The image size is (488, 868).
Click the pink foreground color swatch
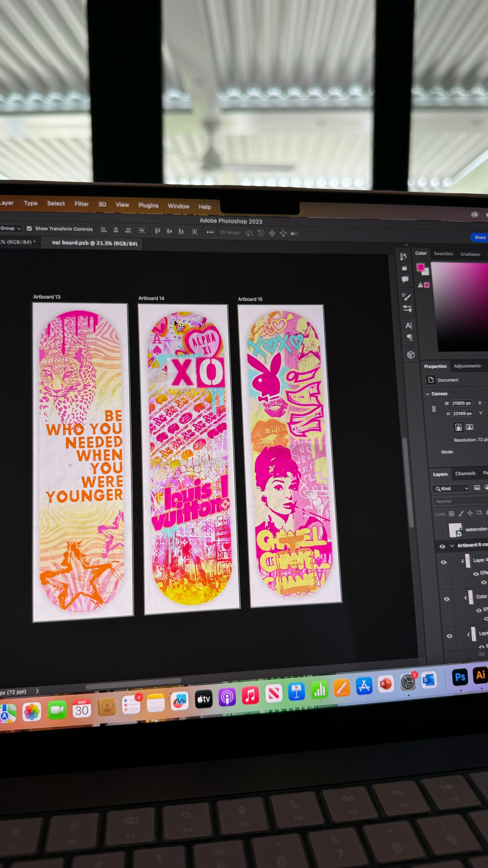(x=420, y=267)
